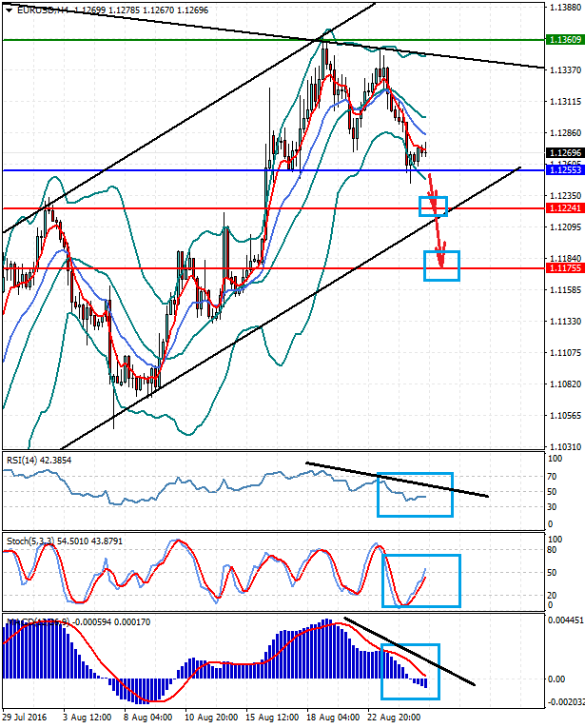Select the green 1.13609 resistance price label
This screenshot has height=728, width=585.
[565, 41]
